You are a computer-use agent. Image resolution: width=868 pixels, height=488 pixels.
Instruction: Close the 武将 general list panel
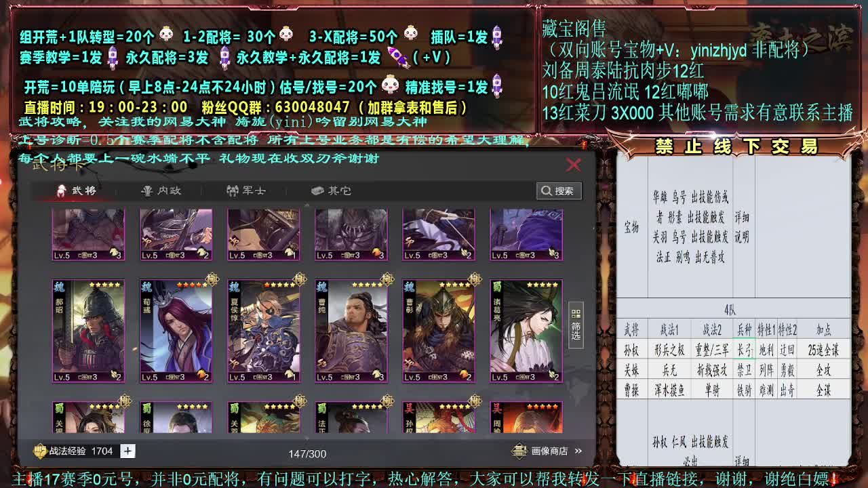pos(574,165)
